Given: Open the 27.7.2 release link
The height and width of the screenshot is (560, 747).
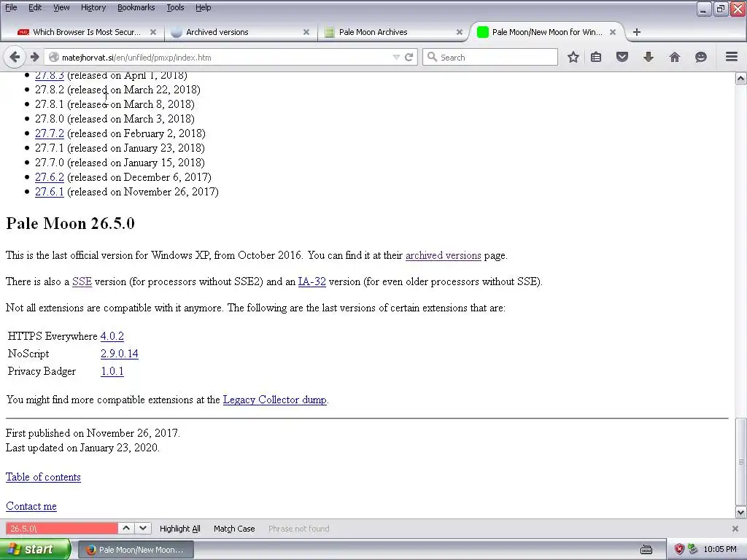Looking at the screenshot, I should click(x=49, y=133).
